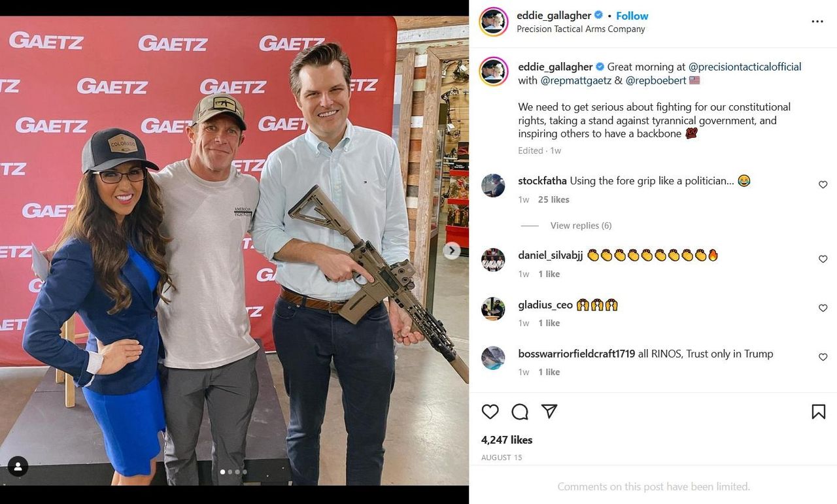This screenshot has height=504, width=837.
Task: Show tagged people icon on photo
Action: click(x=18, y=466)
